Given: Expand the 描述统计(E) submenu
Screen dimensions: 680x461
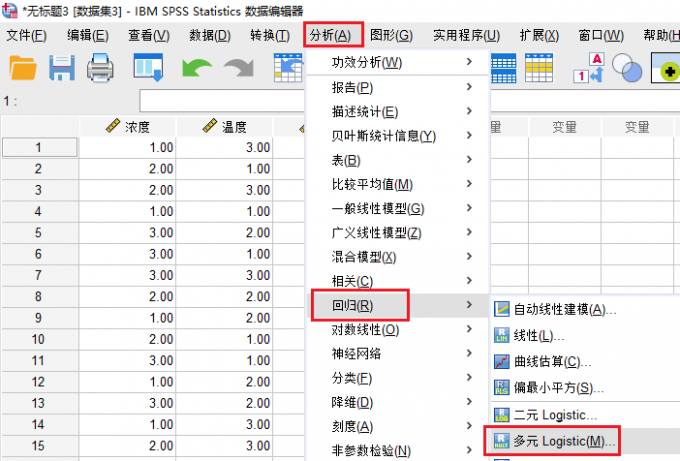Looking at the screenshot, I should click(x=398, y=112).
